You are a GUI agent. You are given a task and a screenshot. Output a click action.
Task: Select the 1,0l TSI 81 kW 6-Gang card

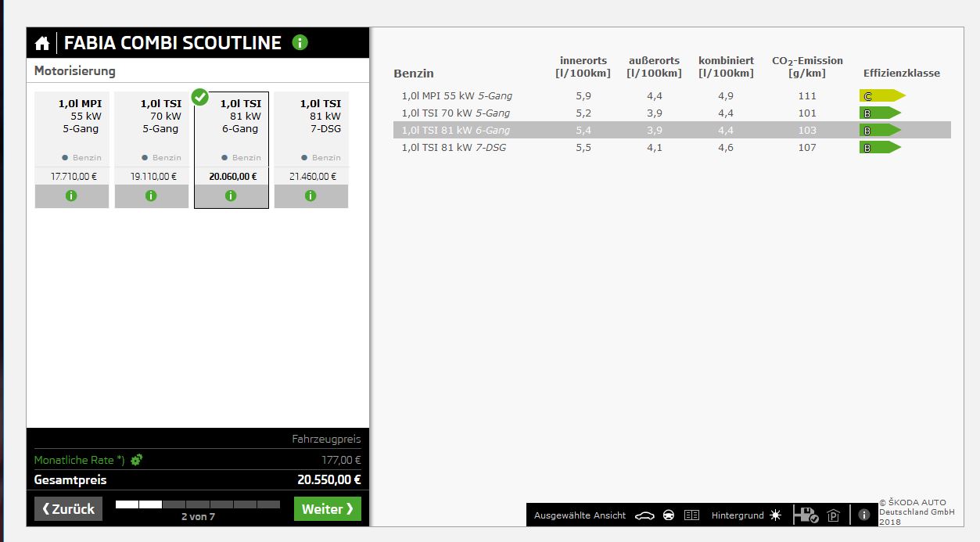(232, 150)
